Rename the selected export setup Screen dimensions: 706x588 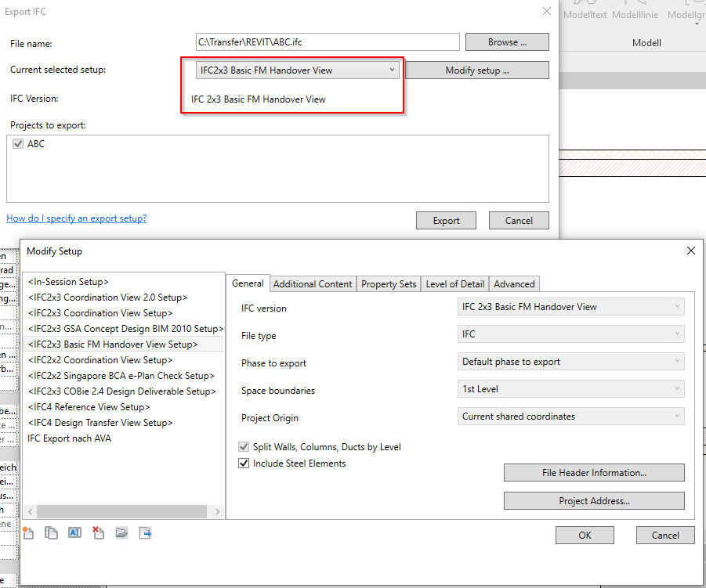[x=74, y=532]
